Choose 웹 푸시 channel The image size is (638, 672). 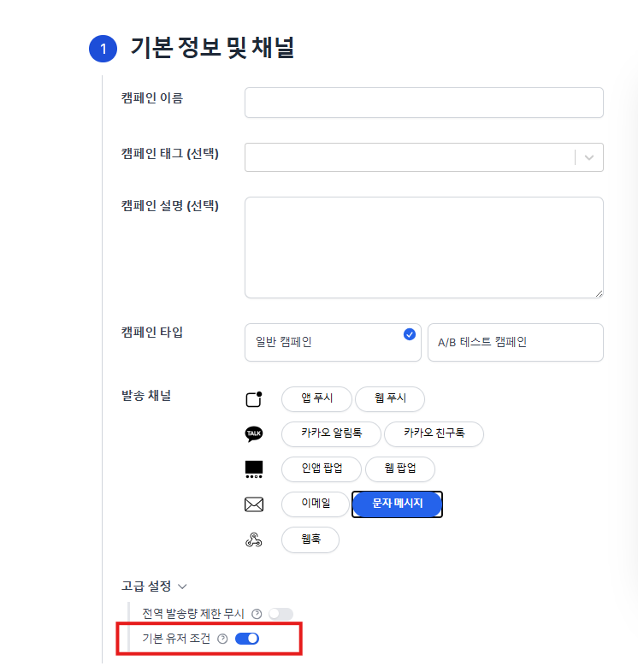390,398
